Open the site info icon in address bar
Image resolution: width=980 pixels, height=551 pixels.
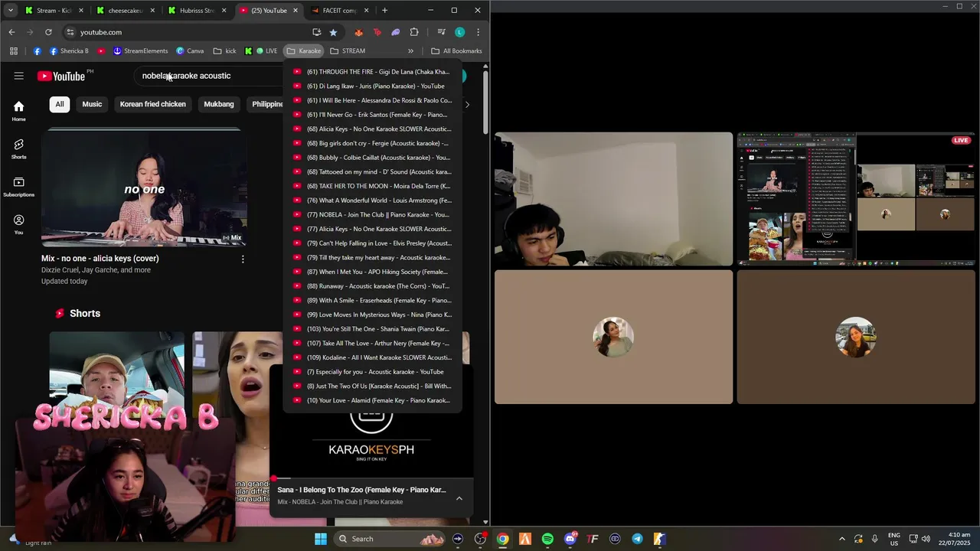tap(70, 32)
